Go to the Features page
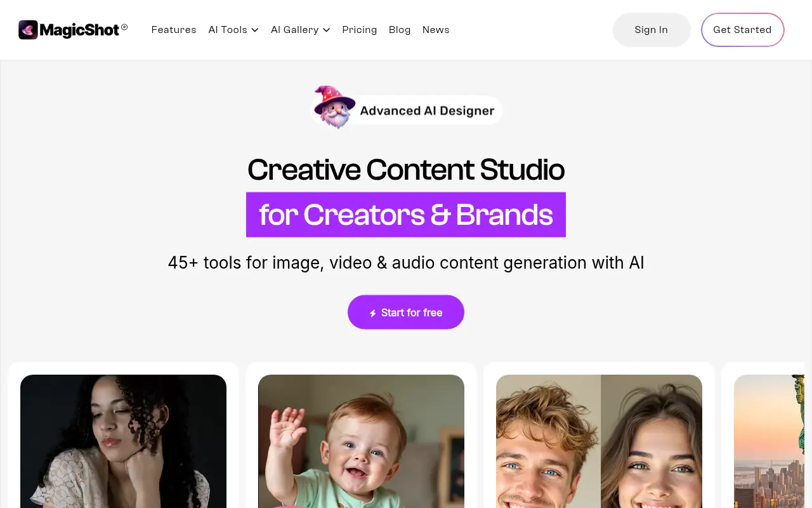Image resolution: width=812 pixels, height=508 pixels. point(174,30)
